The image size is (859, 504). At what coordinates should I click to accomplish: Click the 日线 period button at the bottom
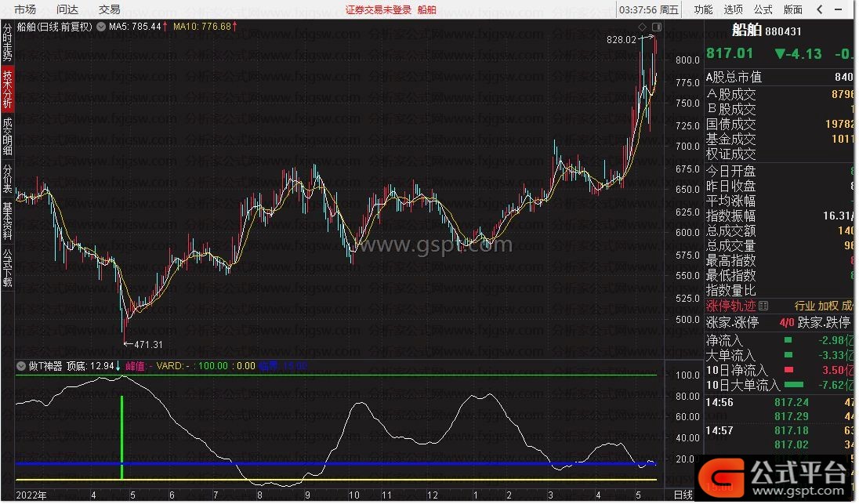pyautogui.click(x=683, y=495)
